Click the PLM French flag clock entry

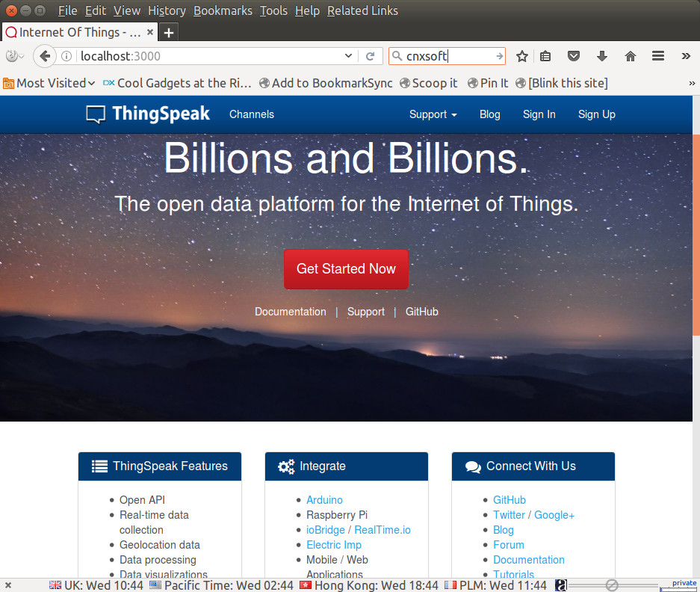pyautogui.click(x=495, y=585)
